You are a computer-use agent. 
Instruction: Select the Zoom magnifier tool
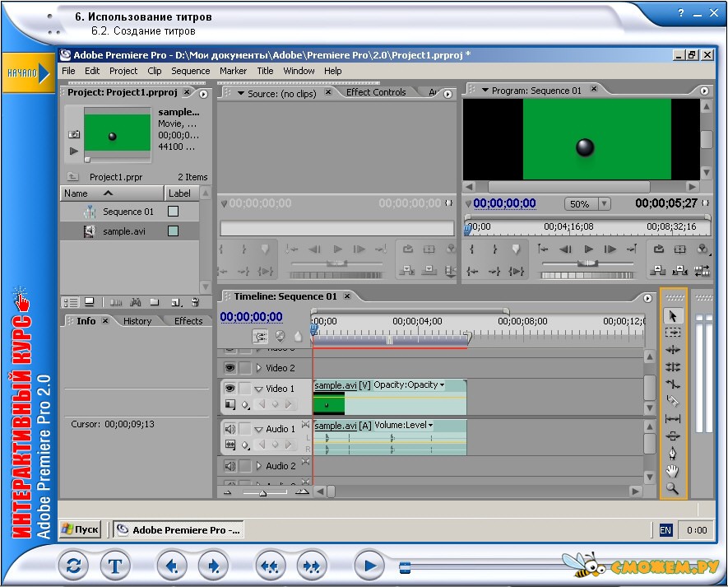point(672,488)
